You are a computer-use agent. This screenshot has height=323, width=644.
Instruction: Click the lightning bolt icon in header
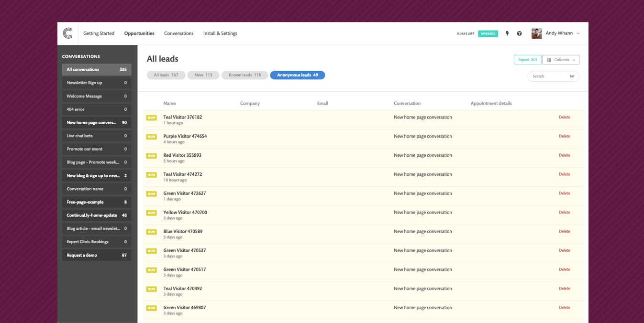point(507,33)
